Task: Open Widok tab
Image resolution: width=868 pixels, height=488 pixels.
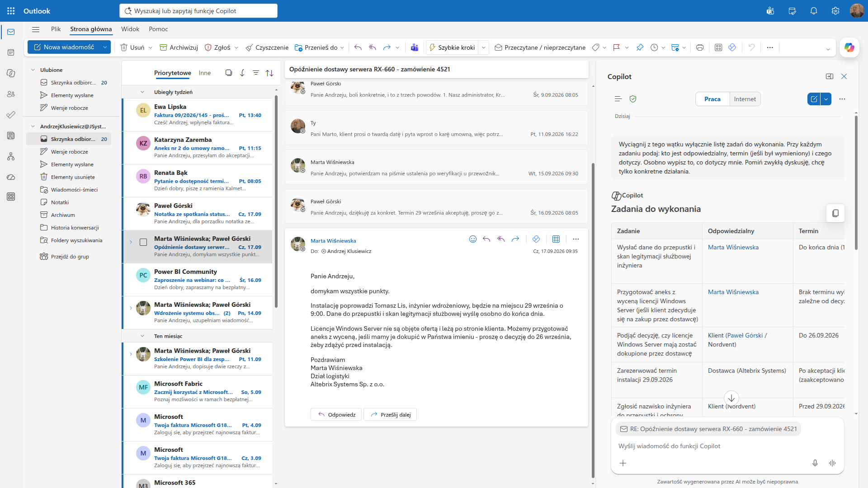Action: coord(130,29)
